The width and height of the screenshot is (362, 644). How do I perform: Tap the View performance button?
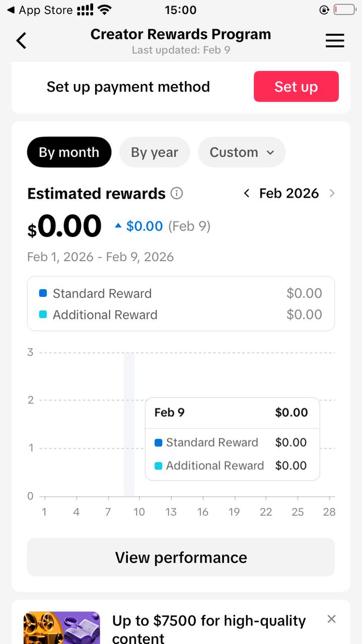[181, 557]
